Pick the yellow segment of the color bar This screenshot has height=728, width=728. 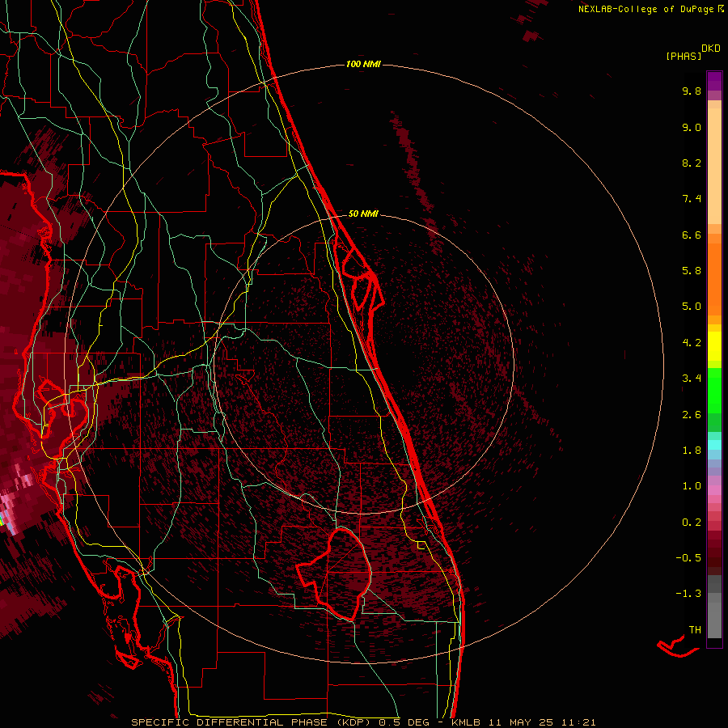tap(714, 346)
